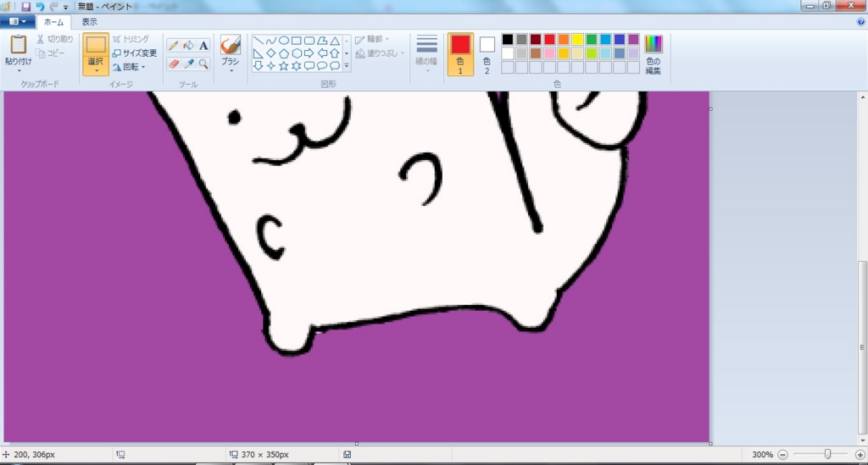868x465 pixels.
Task: Open the Rotate (回転) dropdown
Action: click(129, 67)
